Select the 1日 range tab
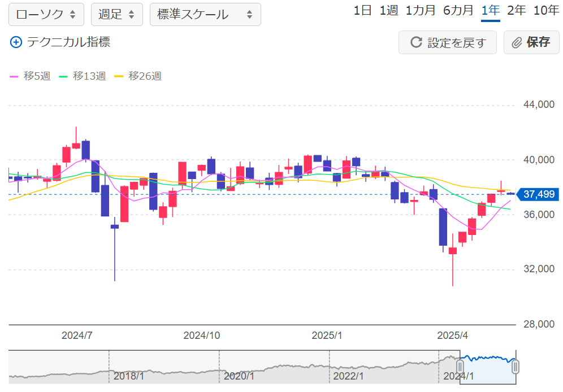Screen dimensions: 563x392 pyautogui.click(x=362, y=11)
